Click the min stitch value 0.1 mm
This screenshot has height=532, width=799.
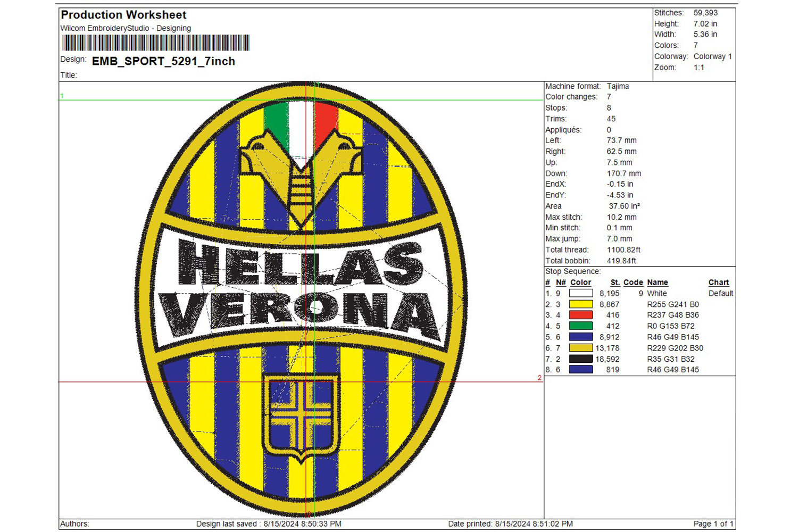pos(619,228)
